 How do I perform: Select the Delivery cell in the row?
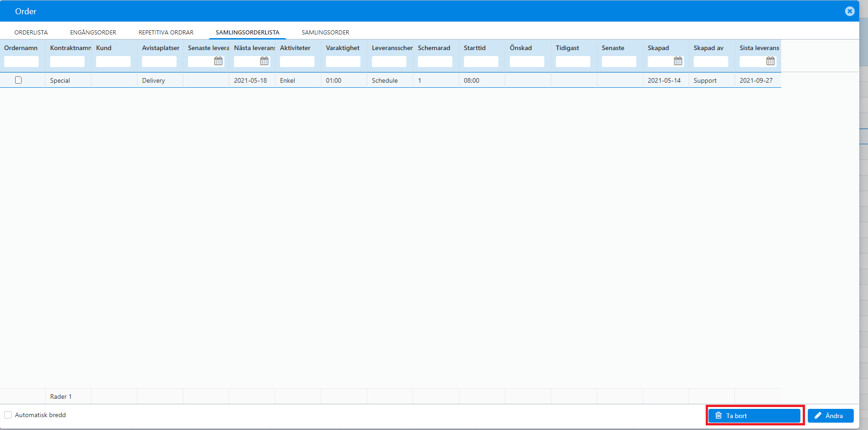160,80
